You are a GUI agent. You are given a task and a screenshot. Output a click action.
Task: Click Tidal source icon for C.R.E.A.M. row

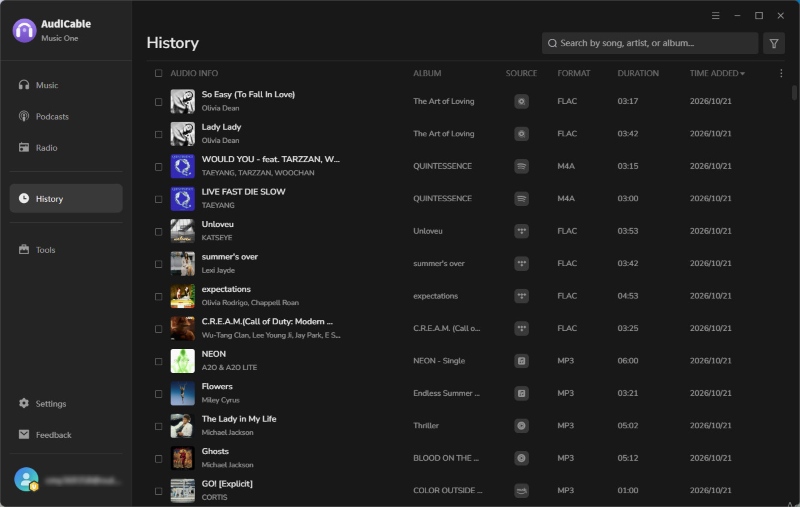[x=521, y=328]
